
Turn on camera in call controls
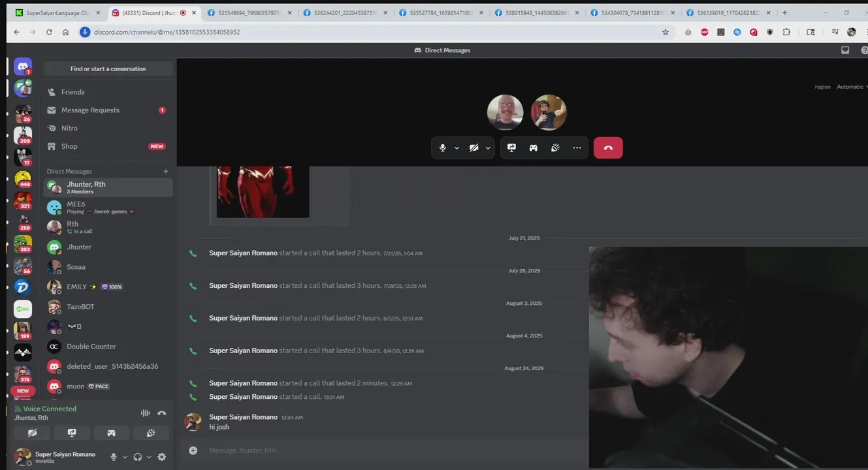coord(474,148)
